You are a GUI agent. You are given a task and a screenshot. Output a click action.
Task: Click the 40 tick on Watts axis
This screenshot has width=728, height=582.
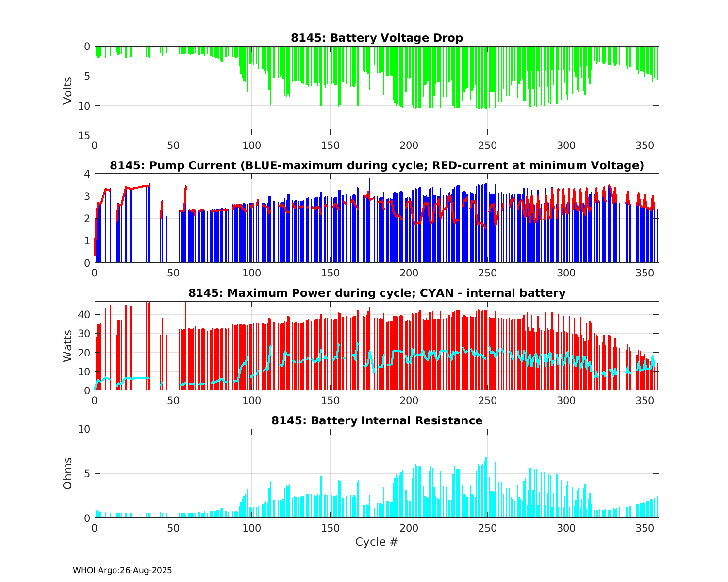pyautogui.click(x=85, y=315)
